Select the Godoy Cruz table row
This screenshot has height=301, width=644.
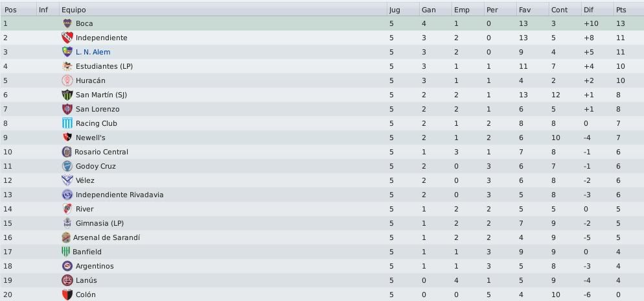(x=322, y=166)
